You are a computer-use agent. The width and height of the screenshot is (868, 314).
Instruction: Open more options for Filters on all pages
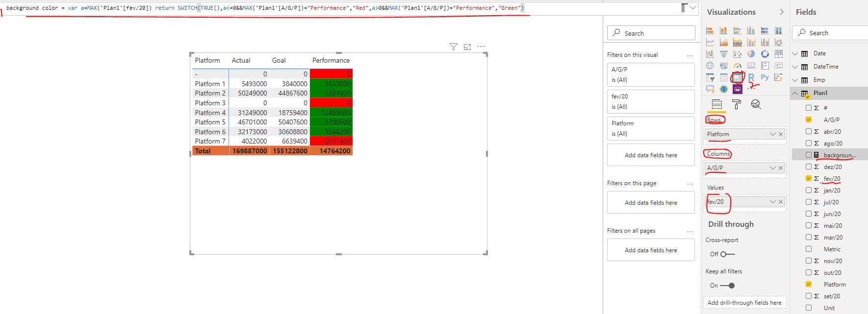(690, 231)
